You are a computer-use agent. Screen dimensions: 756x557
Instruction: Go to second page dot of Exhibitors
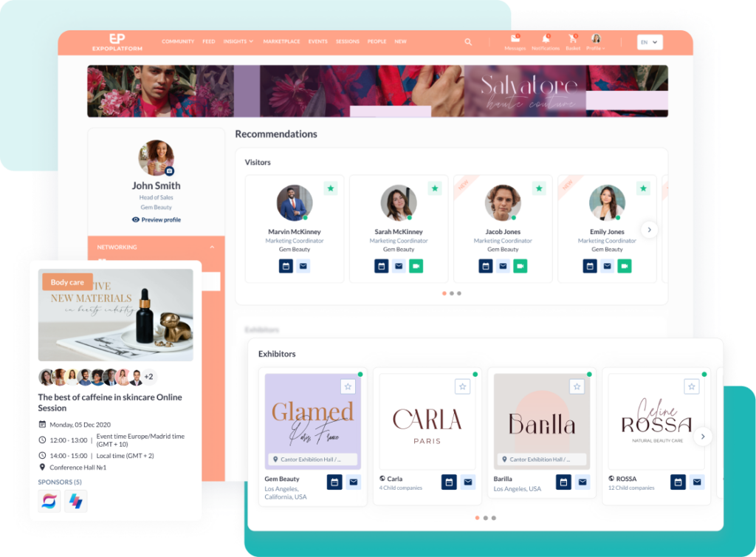pyautogui.click(x=486, y=518)
